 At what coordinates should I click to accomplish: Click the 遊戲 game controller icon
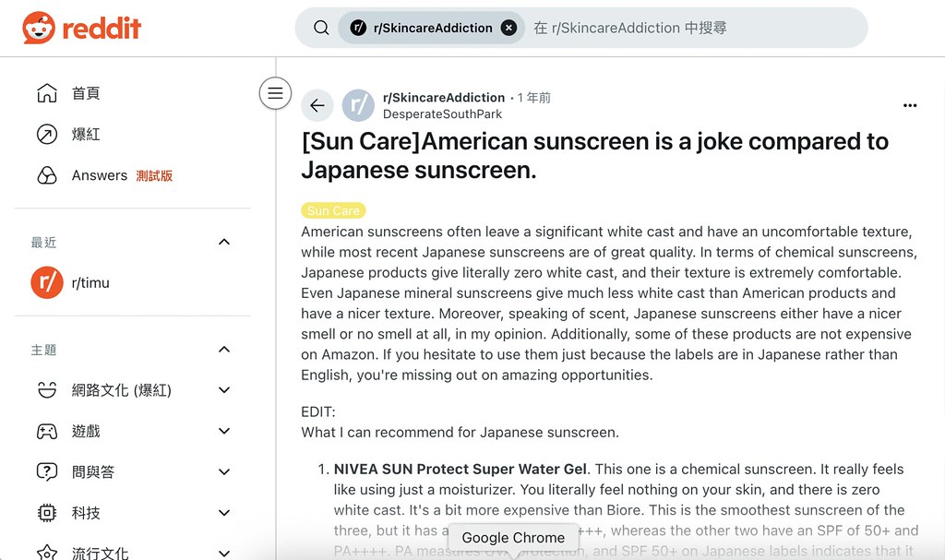[x=47, y=431]
